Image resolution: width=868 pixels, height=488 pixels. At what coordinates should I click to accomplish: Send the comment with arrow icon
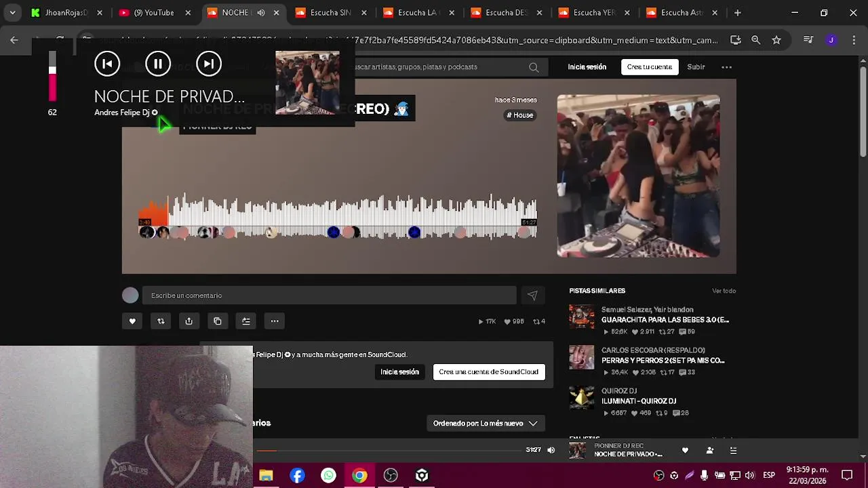click(x=532, y=296)
